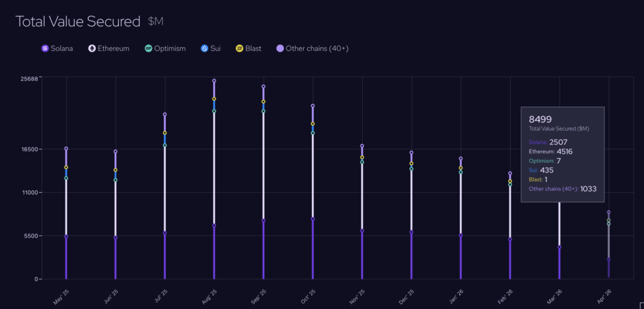Toggle the Ethereum series label

pyautogui.click(x=113, y=48)
